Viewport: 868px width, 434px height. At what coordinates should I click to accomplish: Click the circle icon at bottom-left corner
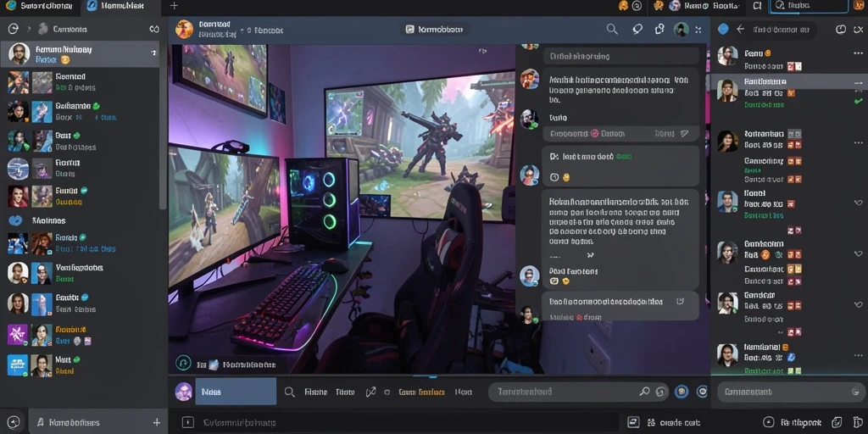[14, 422]
